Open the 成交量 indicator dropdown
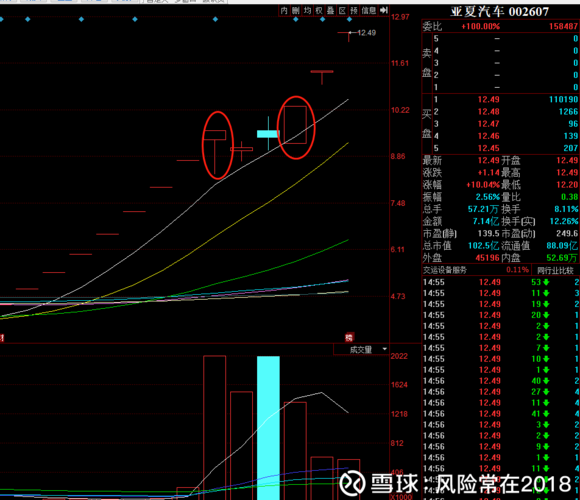 [x=361, y=349]
